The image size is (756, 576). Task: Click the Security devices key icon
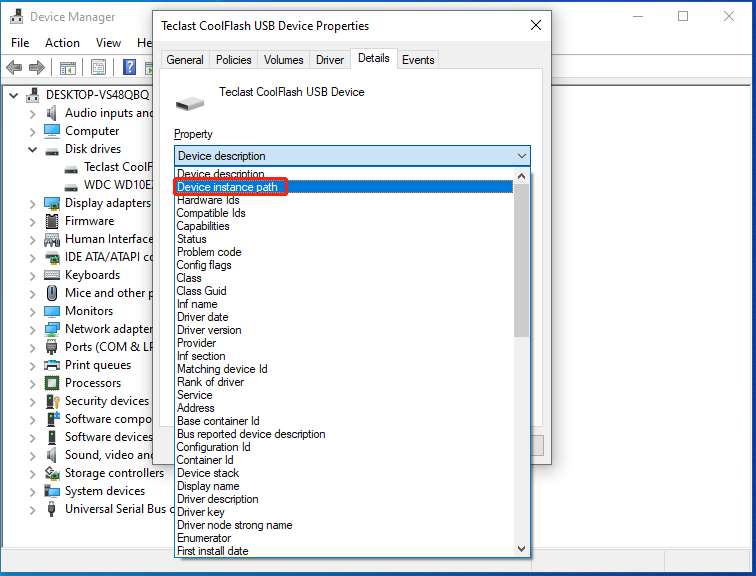pos(52,401)
